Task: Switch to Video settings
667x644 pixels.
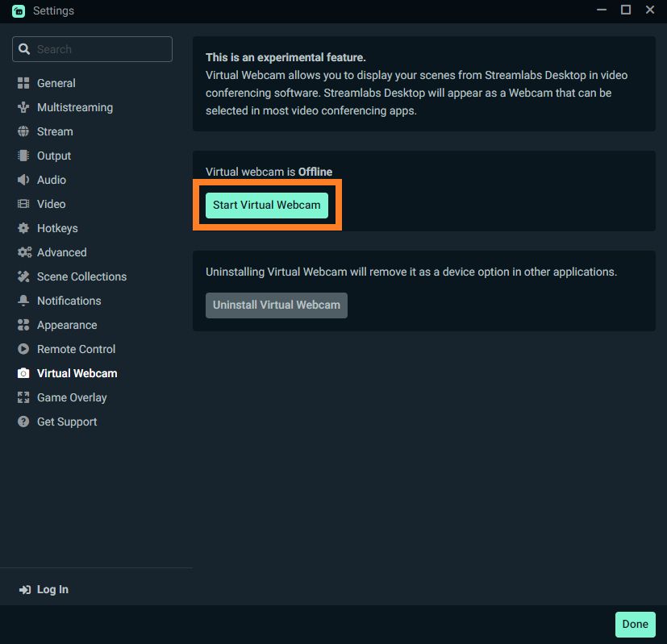Action: (52, 204)
